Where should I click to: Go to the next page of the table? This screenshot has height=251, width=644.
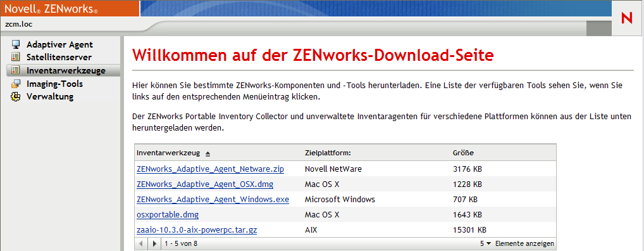pyautogui.click(x=154, y=243)
